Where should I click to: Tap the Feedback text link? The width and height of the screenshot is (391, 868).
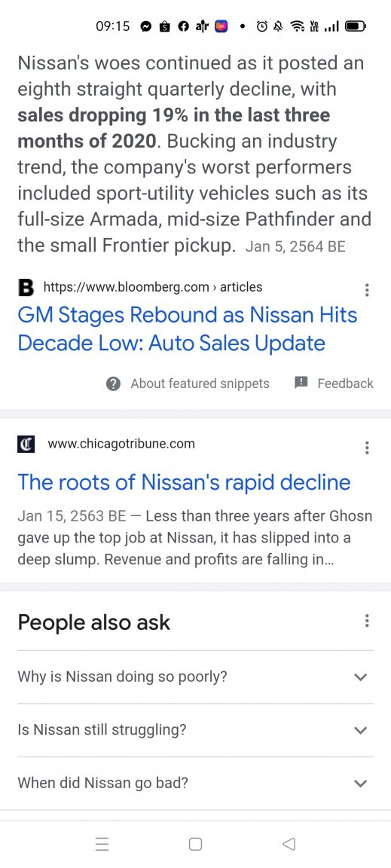pyautogui.click(x=346, y=383)
